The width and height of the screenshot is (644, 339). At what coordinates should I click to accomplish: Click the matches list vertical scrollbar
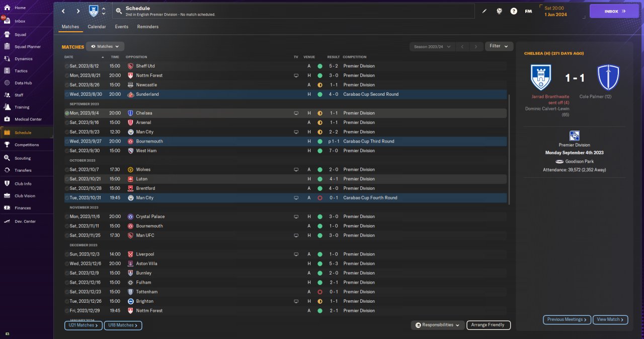click(509, 149)
